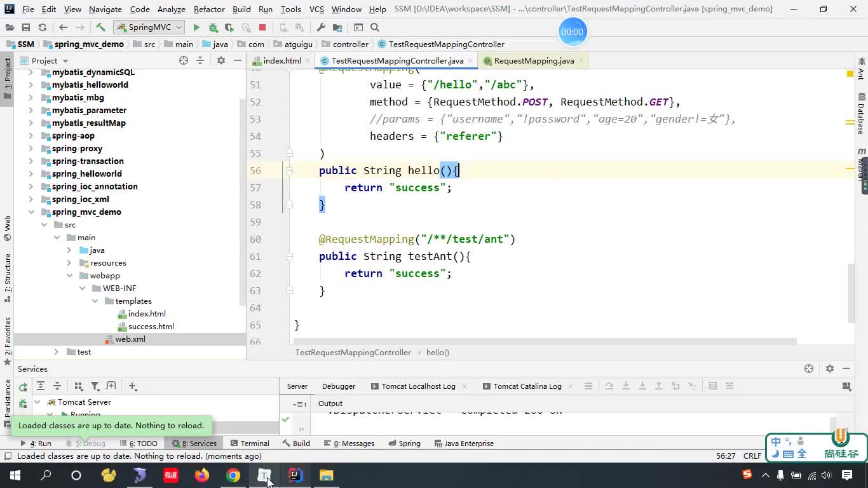The image size is (868, 488).
Task: Open the Java Enterprise tool window
Action: (464, 443)
